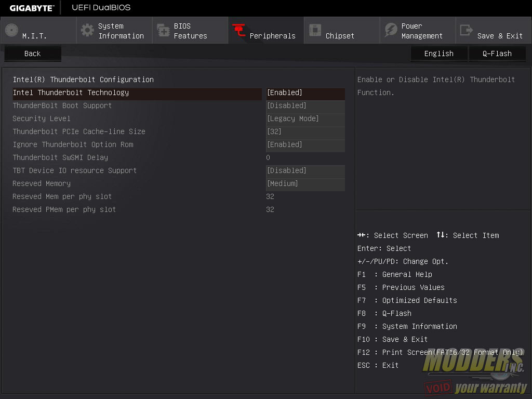The height and width of the screenshot is (399, 532).
Task: Click the UEFI DualBIOS title
Action: [x=101, y=7]
